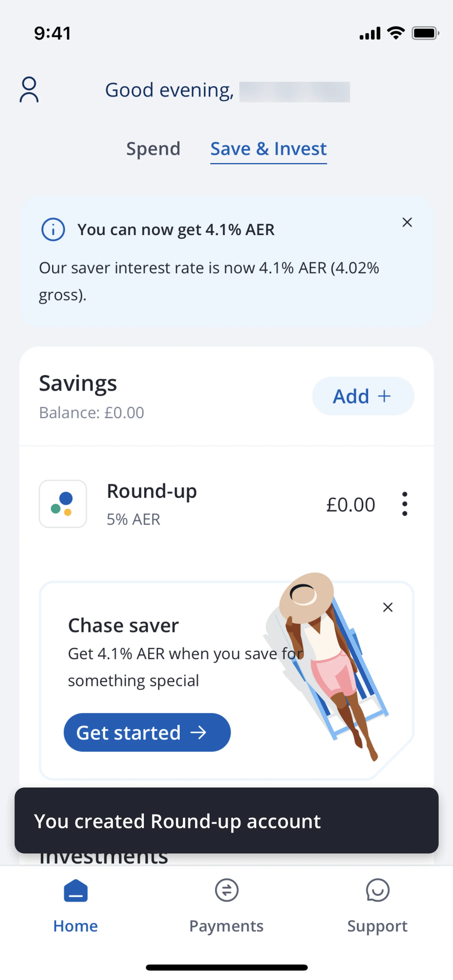Dismiss the 4.1% AER notification banner
The width and height of the screenshot is (453, 980).
[407, 222]
